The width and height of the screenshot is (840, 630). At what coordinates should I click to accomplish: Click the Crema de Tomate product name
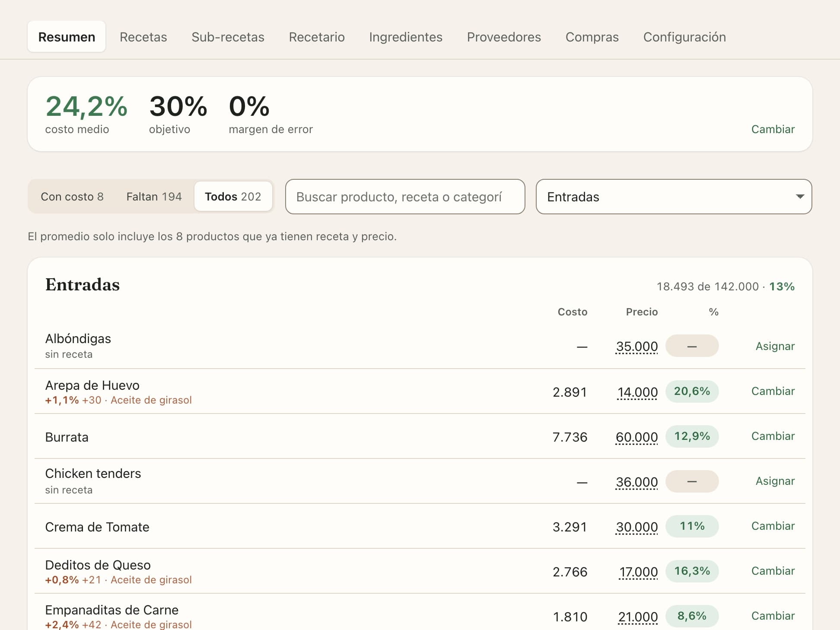click(97, 527)
